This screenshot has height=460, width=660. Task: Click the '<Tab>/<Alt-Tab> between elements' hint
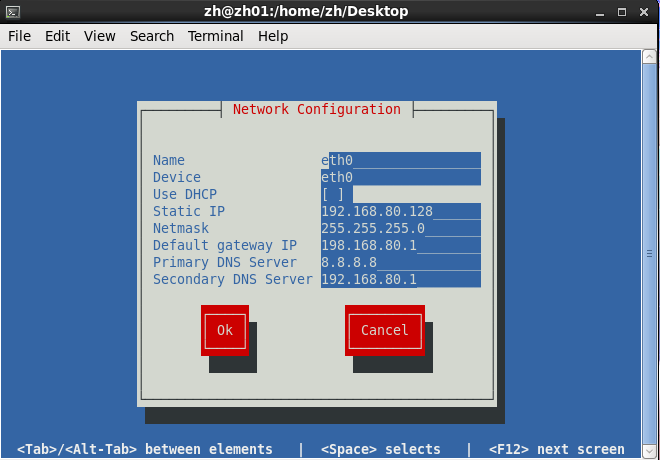[145, 449]
